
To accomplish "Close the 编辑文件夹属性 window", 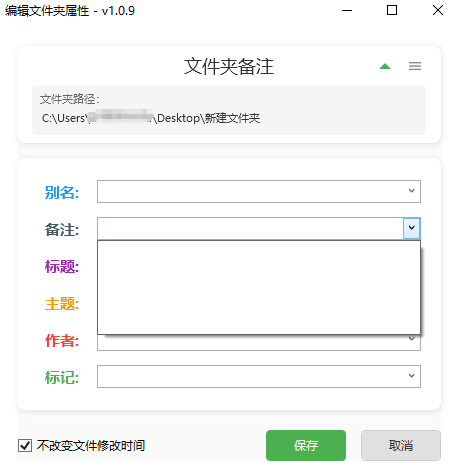I will tap(438, 10).
